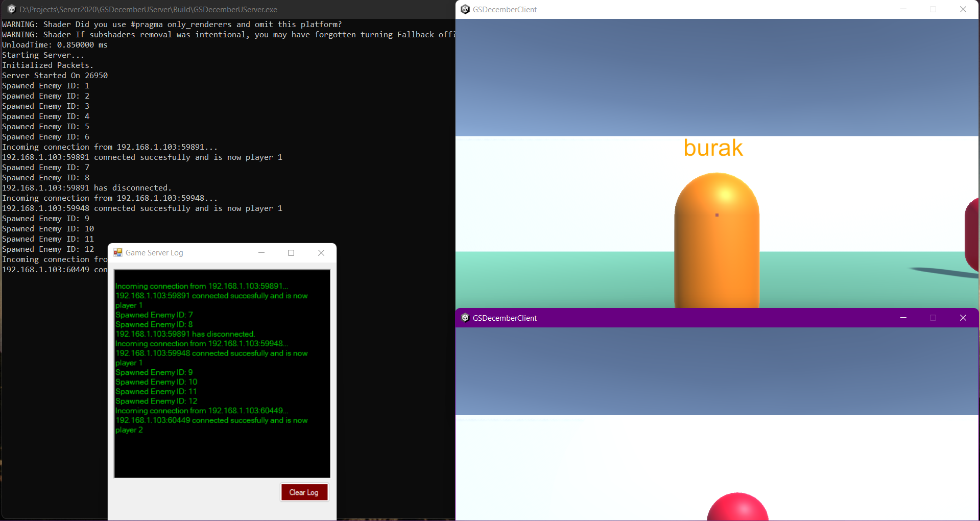Click lower GSDecemberClient purple title bar text
This screenshot has height=521, width=980.
pyautogui.click(x=505, y=318)
